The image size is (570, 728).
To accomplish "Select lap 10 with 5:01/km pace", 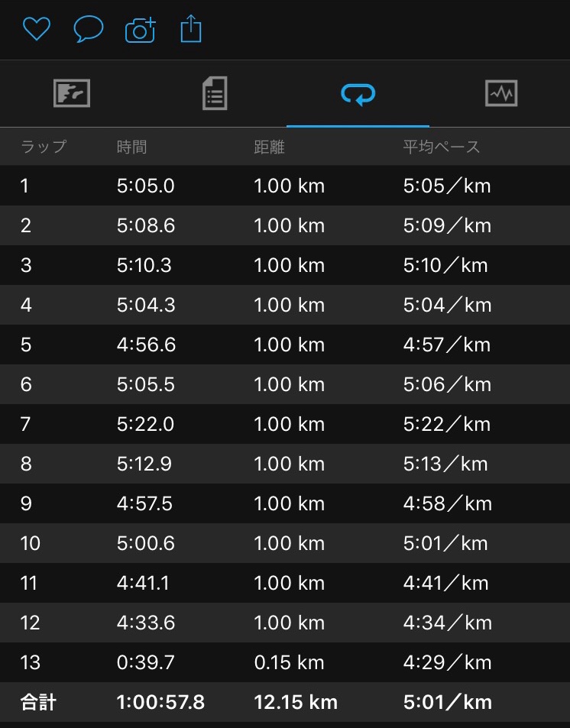I will click(285, 543).
